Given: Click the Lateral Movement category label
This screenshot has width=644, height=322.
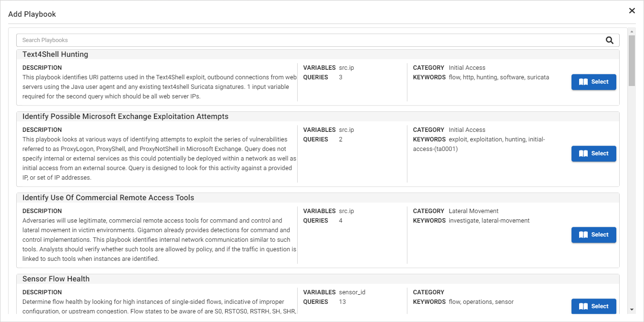Looking at the screenshot, I should tap(473, 211).
